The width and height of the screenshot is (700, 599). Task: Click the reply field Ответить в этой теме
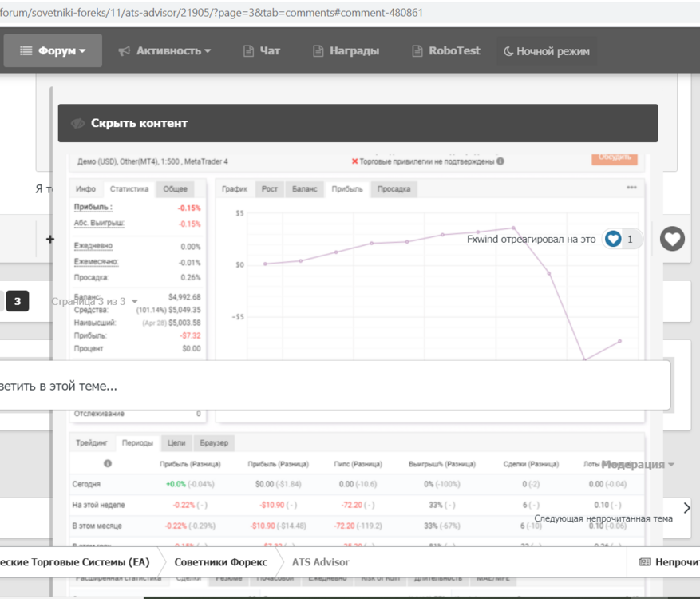coord(334,386)
